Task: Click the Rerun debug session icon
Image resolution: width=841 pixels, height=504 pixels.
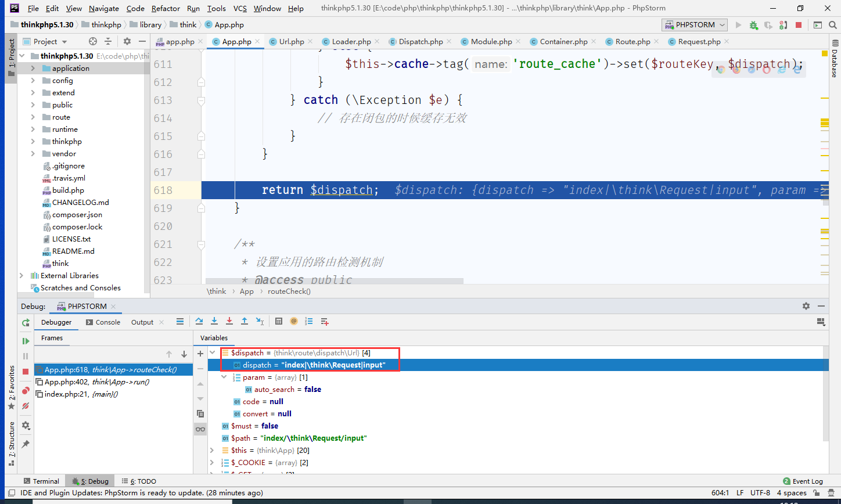Action: point(26,322)
